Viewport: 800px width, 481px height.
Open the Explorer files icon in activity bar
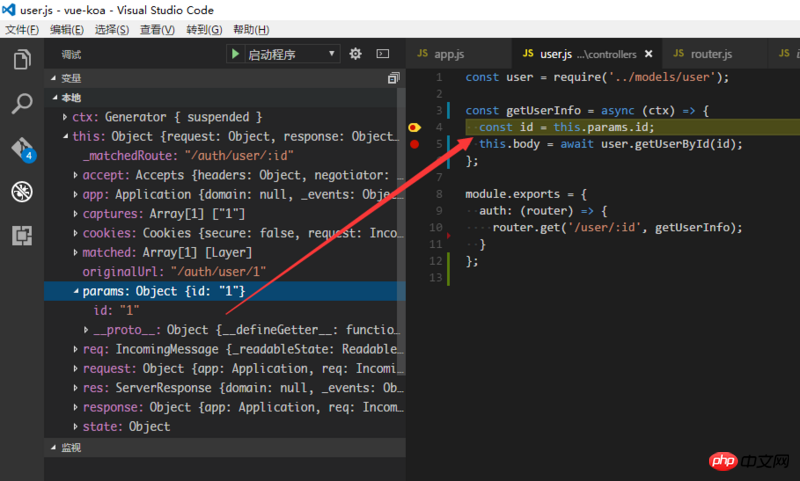tap(21, 60)
